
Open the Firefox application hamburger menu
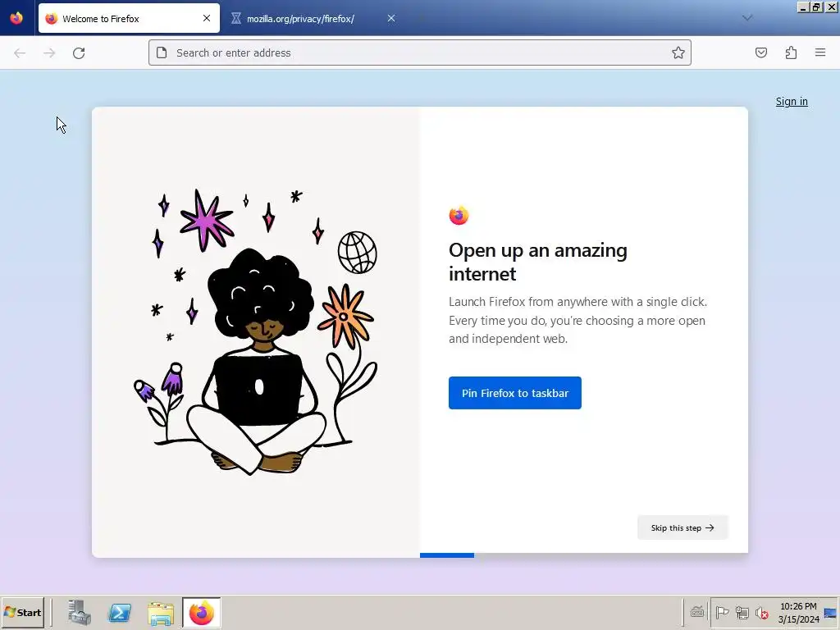[x=820, y=52]
